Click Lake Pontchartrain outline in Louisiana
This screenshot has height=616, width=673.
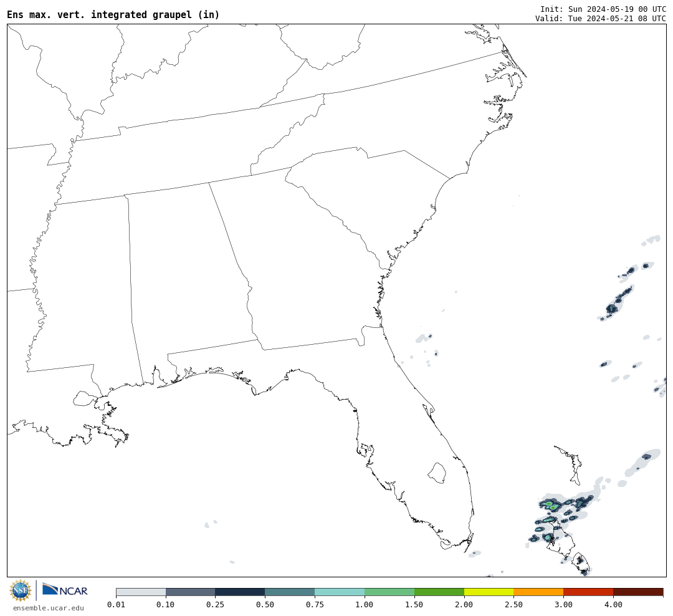[x=85, y=398]
